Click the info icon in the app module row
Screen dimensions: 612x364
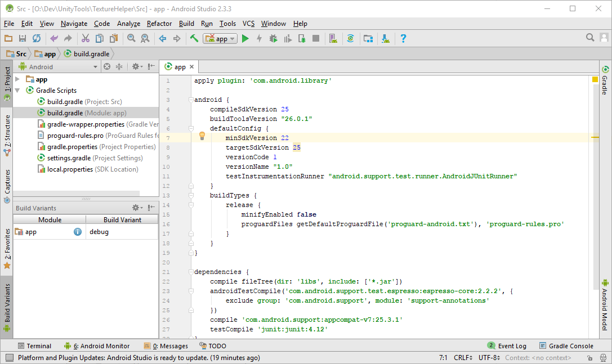[78, 232]
